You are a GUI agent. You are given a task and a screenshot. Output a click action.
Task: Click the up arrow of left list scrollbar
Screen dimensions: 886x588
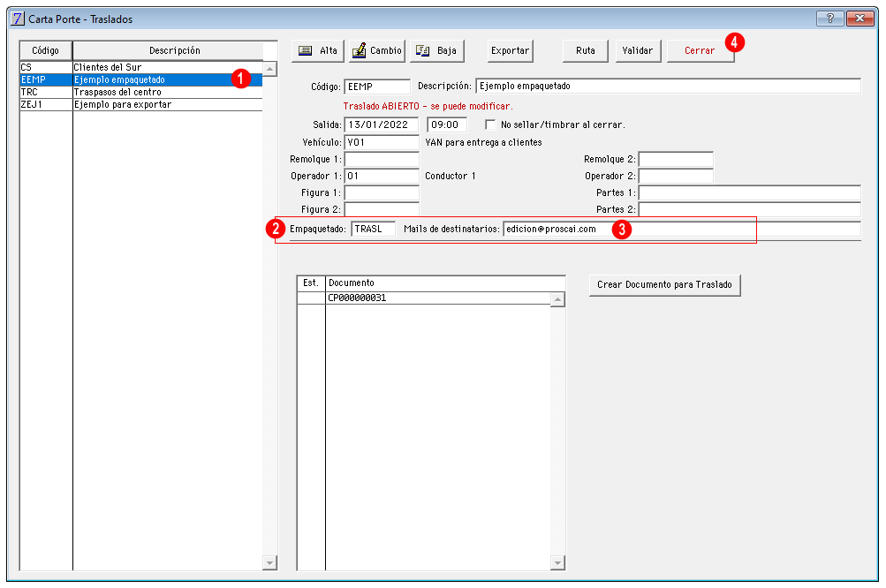270,69
